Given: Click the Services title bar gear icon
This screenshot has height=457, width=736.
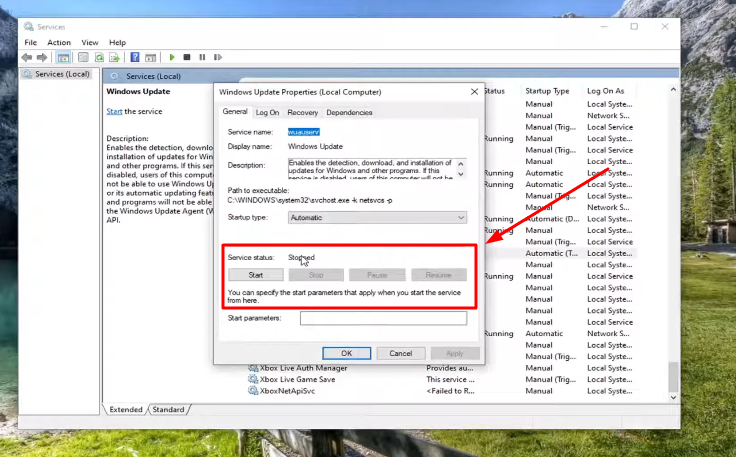Looking at the screenshot, I should click(29, 26).
